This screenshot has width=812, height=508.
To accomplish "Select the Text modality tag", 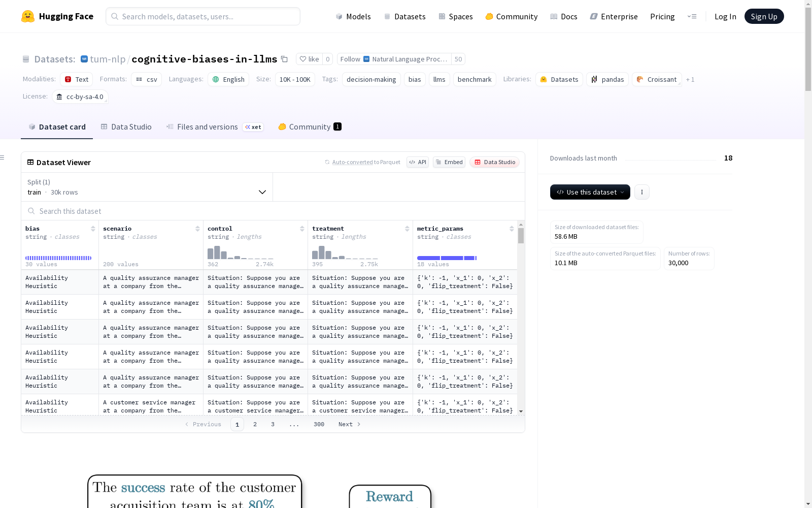I will (x=77, y=79).
